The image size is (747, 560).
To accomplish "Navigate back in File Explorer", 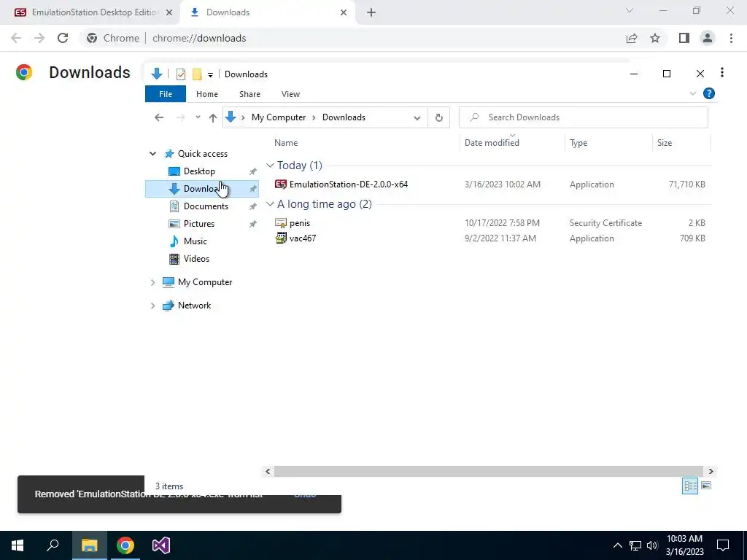I will coord(159,117).
